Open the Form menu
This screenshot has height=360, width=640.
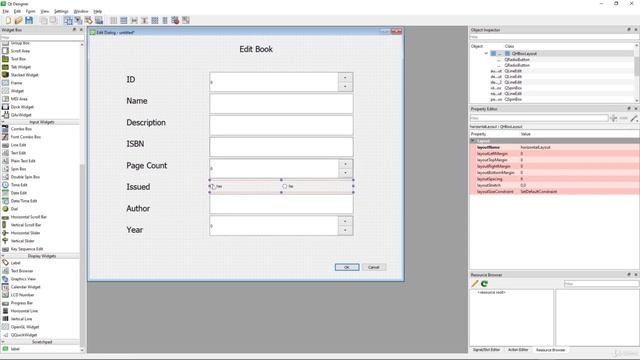pos(31,11)
